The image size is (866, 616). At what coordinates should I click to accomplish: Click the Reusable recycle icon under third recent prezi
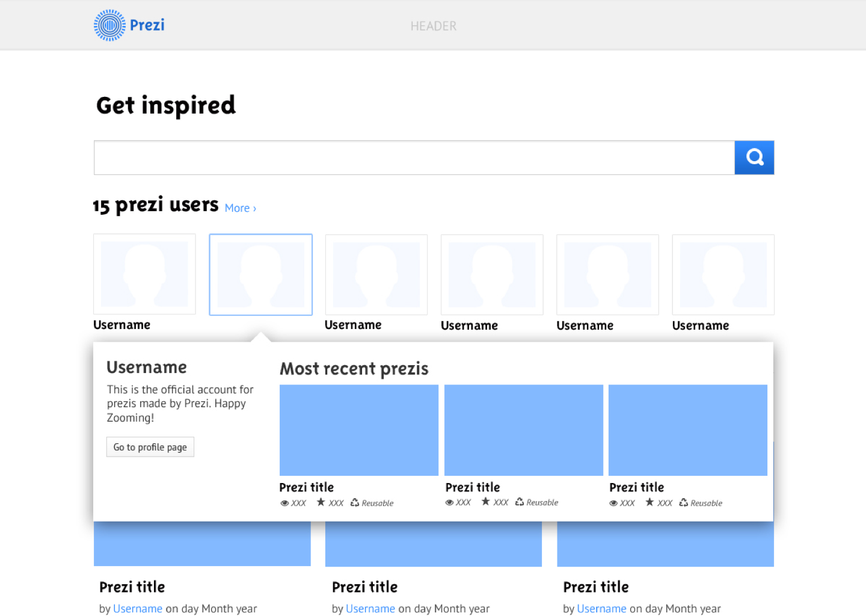click(x=684, y=502)
